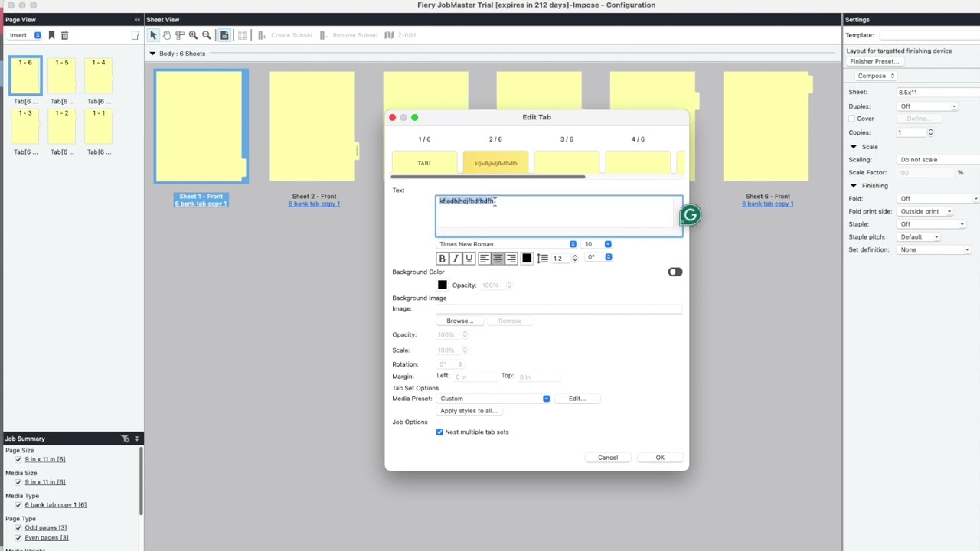Align tab text left
Image resolution: width=980 pixels, height=551 pixels.
tap(484, 259)
